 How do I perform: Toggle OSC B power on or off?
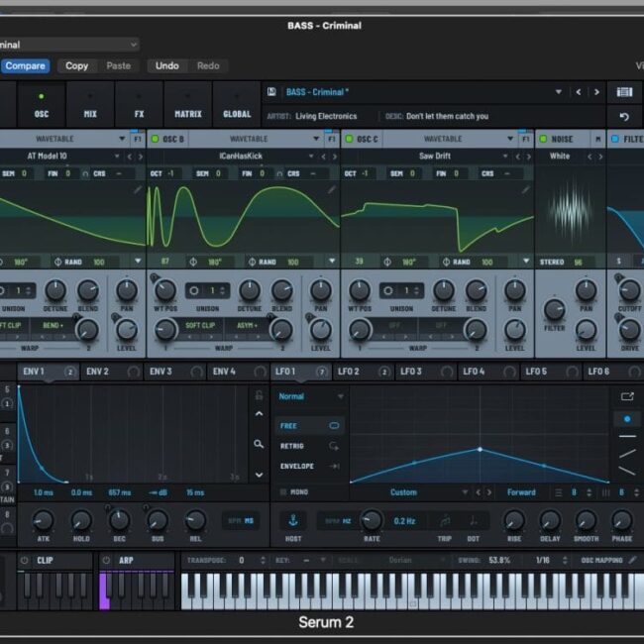click(155, 140)
